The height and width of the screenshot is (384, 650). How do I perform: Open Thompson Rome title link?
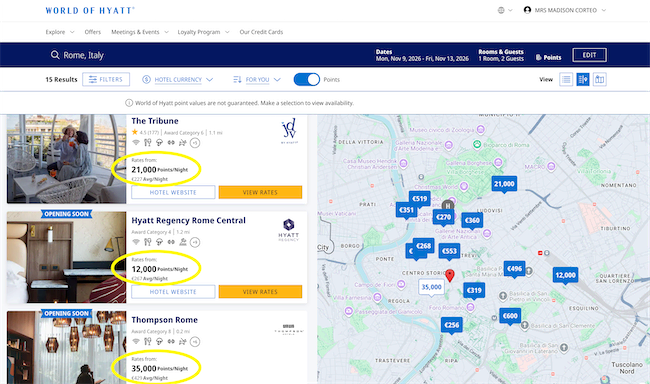click(x=165, y=320)
